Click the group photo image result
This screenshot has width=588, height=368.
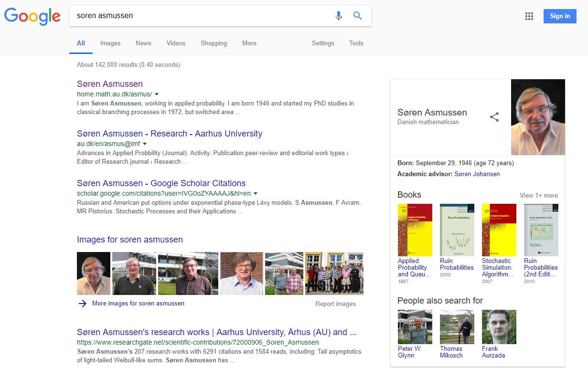pyautogui.click(x=334, y=273)
